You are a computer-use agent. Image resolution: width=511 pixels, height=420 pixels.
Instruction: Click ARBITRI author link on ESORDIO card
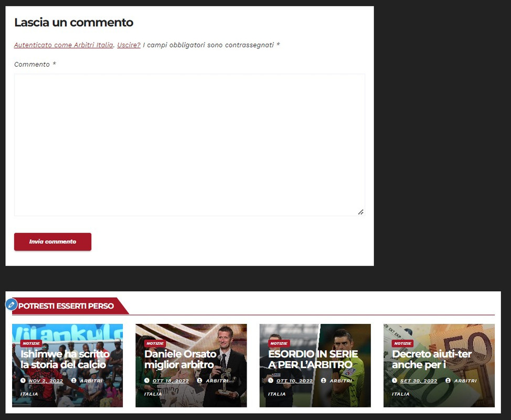click(340, 381)
